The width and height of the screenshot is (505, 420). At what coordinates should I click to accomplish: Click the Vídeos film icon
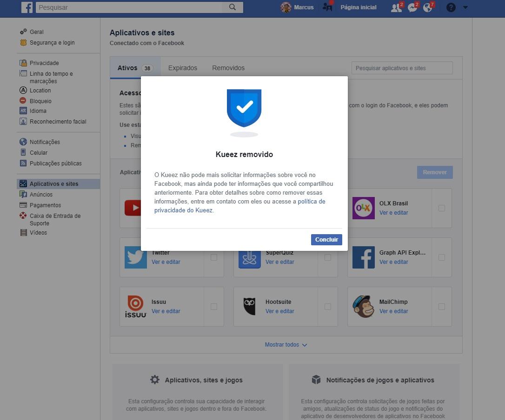[23, 232]
